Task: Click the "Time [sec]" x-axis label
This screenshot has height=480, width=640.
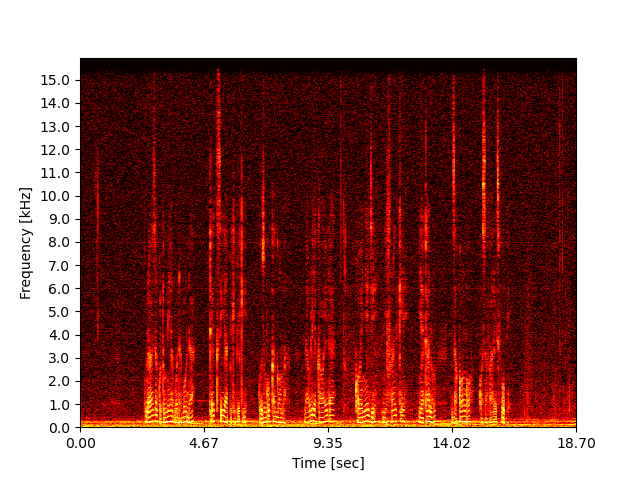Action: (x=328, y=463)
